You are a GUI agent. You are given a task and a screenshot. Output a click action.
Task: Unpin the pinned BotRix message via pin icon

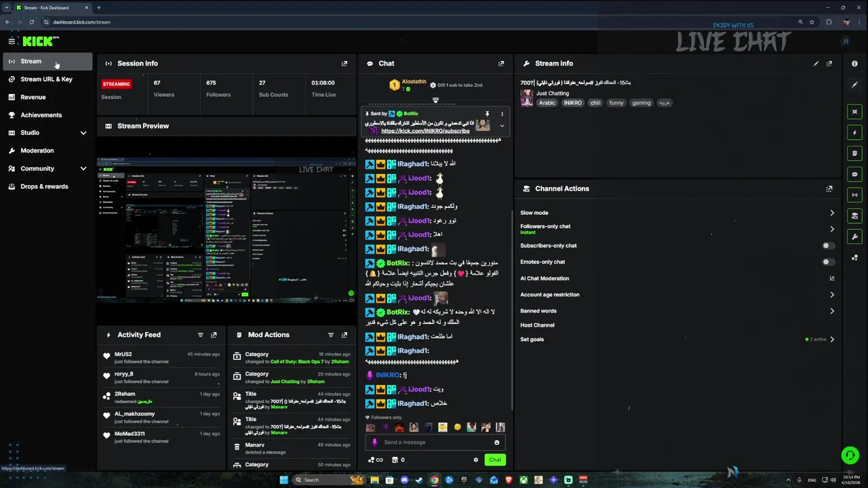[x=487, y=114]
